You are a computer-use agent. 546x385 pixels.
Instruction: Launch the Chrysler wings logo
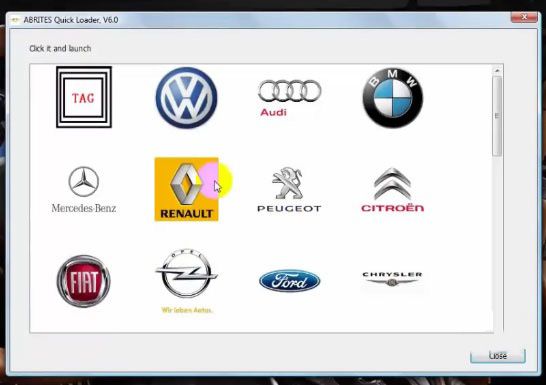click(392, 279)
